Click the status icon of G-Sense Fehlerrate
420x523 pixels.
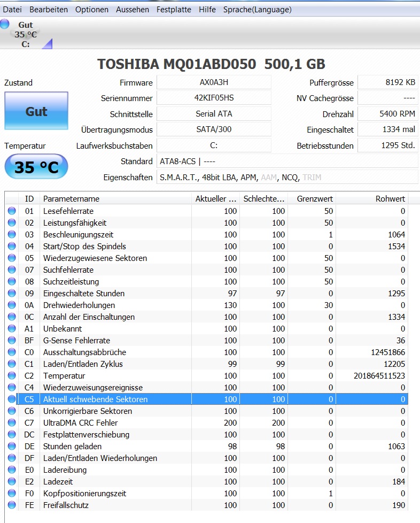point(12,340)
